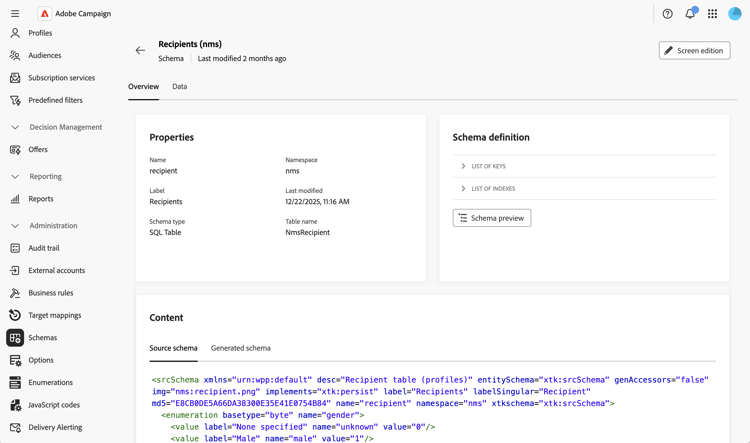Open JavaScript codes from the sidebar

[54, 405]
